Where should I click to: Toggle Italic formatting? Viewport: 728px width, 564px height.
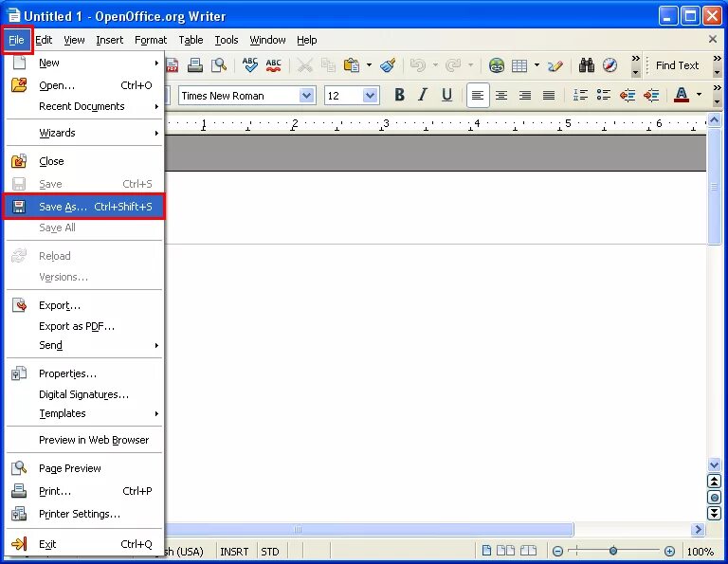coord(423,95)
